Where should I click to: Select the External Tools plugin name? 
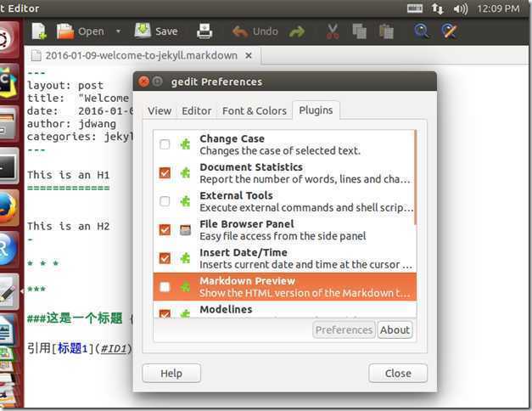tap(236, 195)
